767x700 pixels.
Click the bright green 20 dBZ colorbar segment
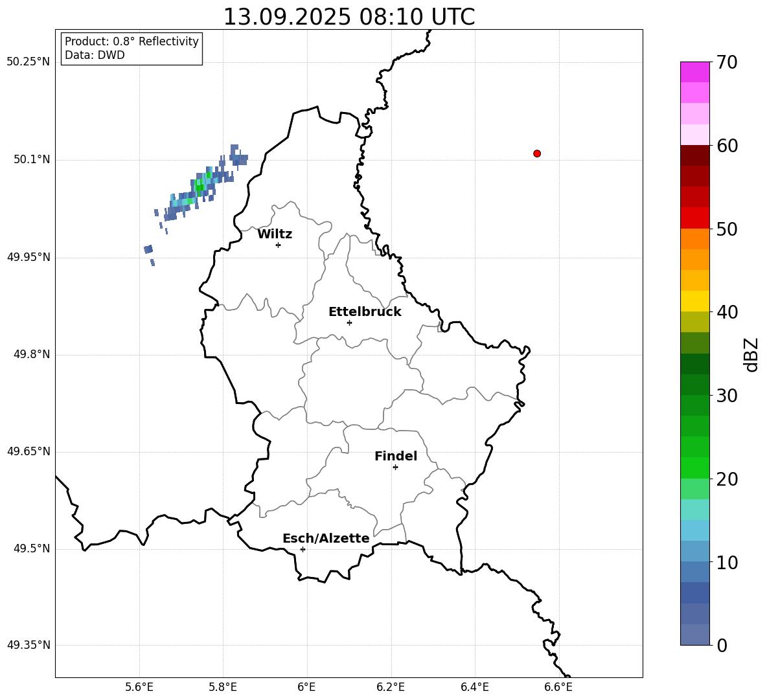(694, 468)
